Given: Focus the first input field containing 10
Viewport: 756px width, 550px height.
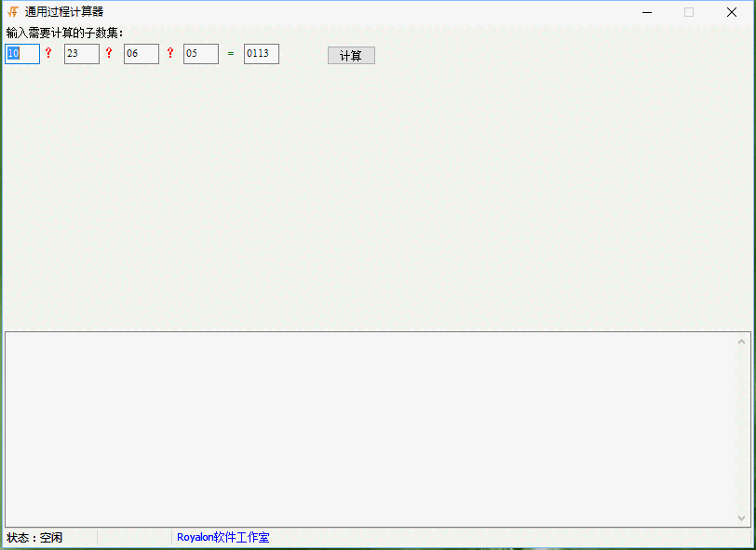Looking at the screenshot, I should pos(22,54).
